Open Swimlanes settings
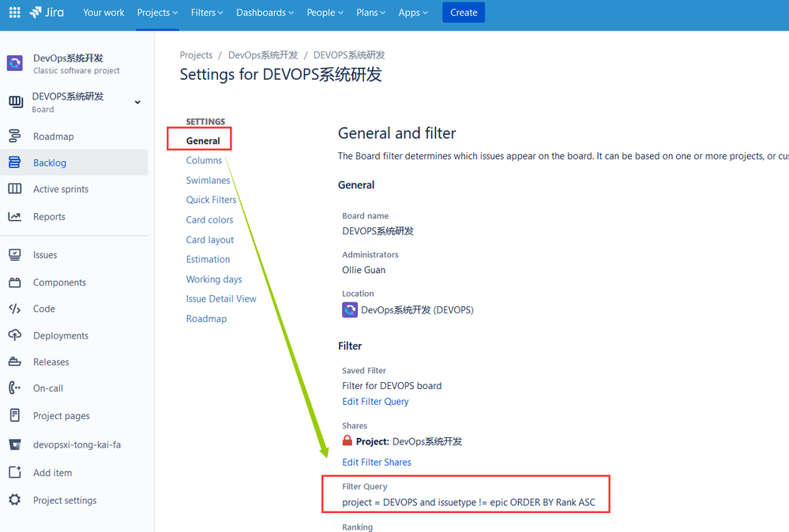 (x=208, y=180)
